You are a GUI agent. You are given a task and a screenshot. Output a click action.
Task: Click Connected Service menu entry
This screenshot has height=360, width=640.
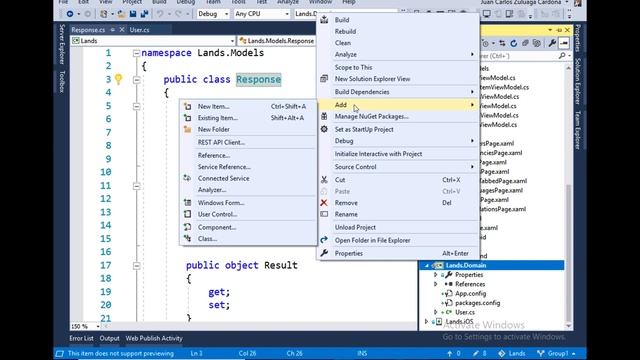pos(248,178)
